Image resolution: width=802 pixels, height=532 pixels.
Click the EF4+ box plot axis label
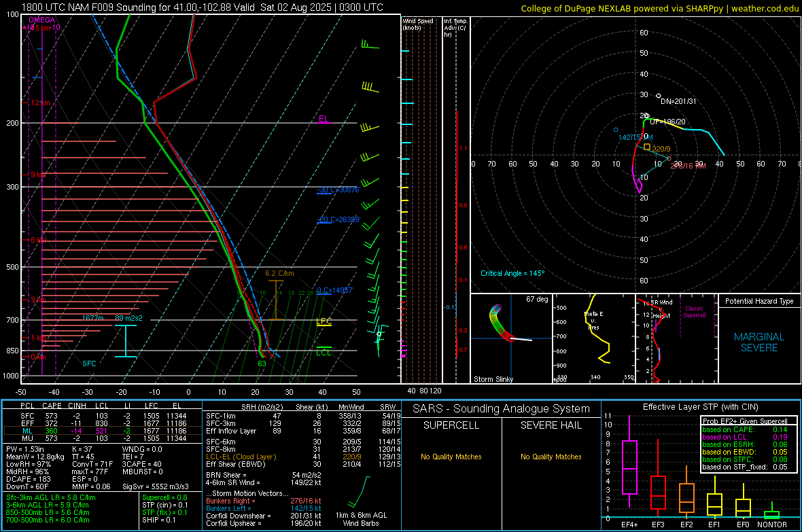(x=629, y=525)
